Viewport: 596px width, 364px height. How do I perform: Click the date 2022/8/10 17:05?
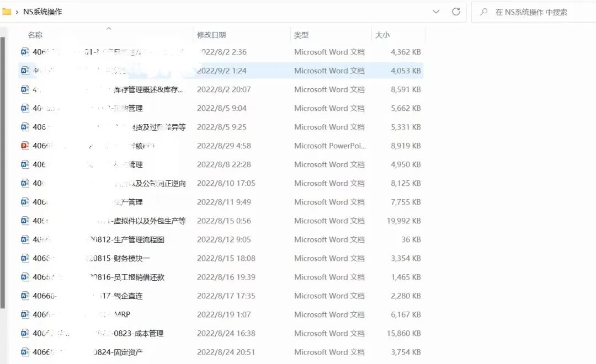click(226, 183)
